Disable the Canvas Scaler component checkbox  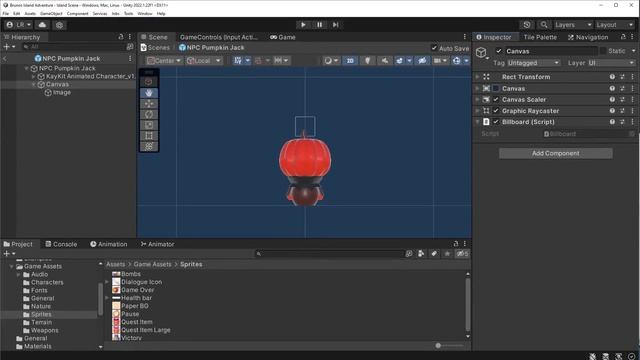[496, 100]
